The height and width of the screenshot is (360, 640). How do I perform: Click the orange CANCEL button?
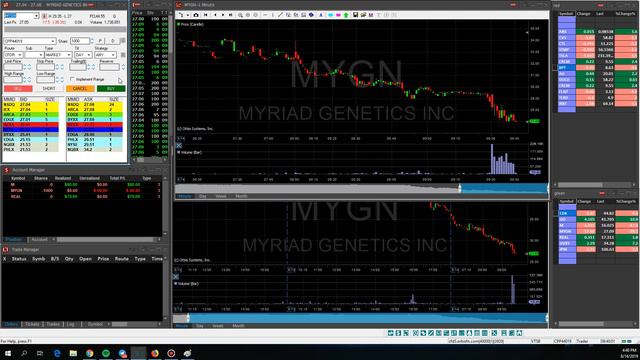80,89
